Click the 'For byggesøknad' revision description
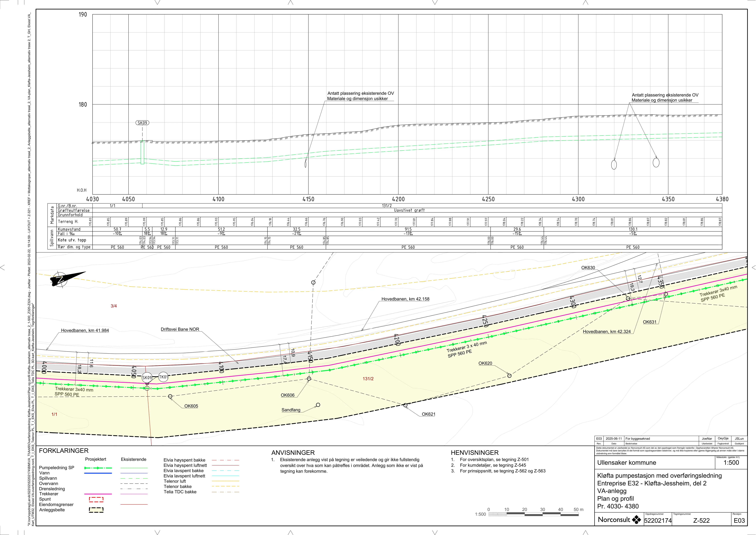 (x=638, y=439)
